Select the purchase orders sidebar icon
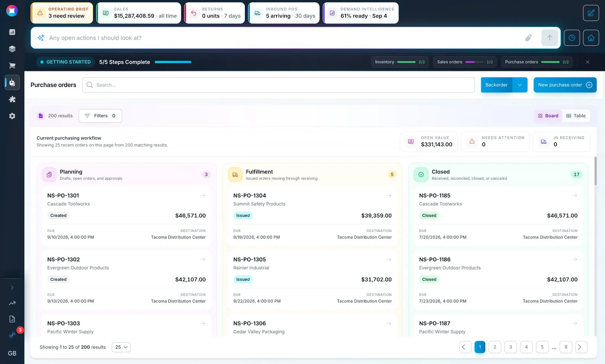The width and height of the screenshot is (605, 364). pyautogui.click(x=12, y=82)
